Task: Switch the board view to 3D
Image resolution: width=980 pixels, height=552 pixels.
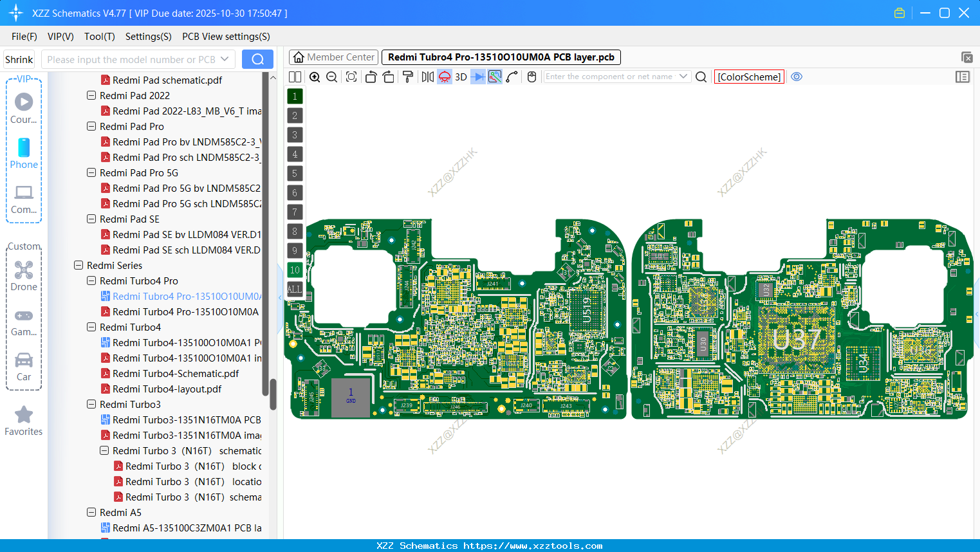Action: tap(460, 77)
